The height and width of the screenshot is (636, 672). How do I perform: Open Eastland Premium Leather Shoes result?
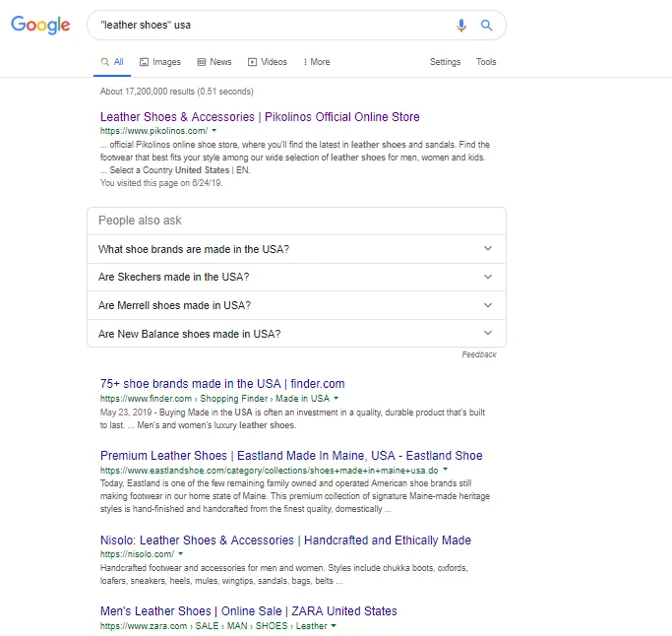291,456
